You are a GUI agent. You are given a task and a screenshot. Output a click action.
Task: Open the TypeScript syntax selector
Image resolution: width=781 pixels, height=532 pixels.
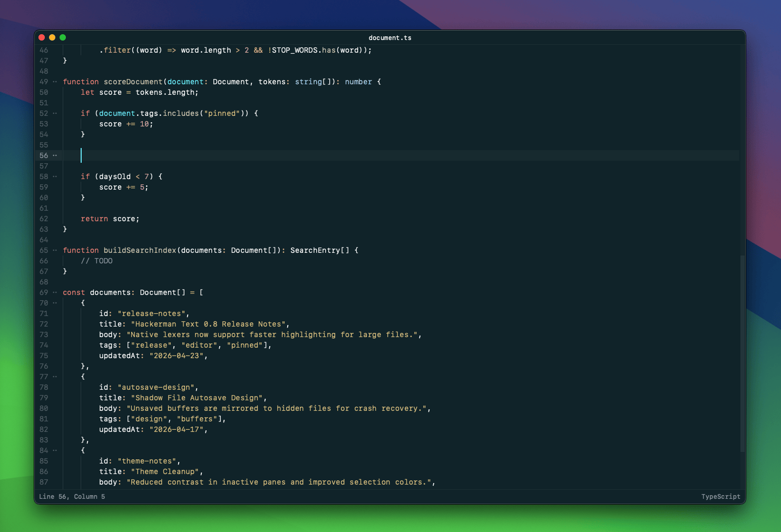tap(720, 496)
